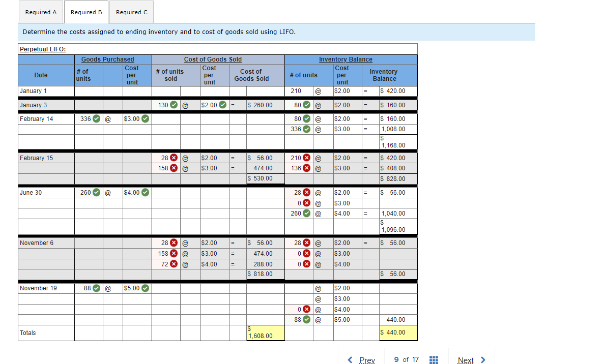Screen dimensions: 604x364
Task: Click the 72 units sold field on November 6
Action: tap(166, 264)
